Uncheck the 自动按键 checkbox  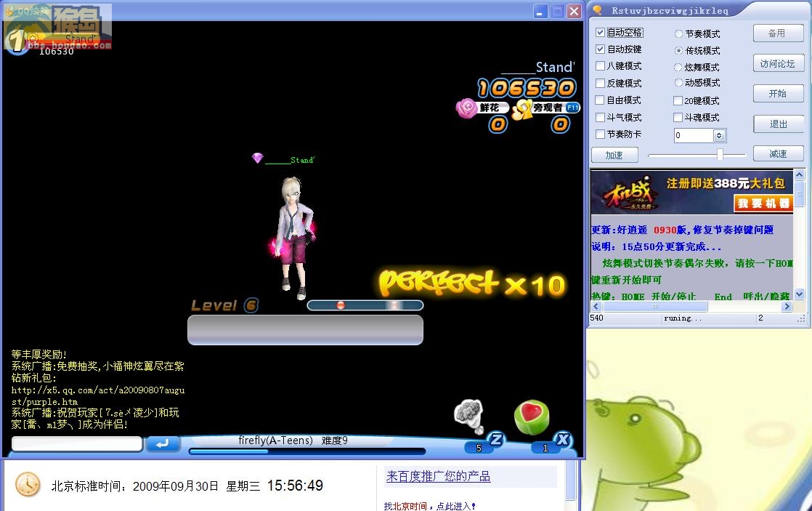600,49
